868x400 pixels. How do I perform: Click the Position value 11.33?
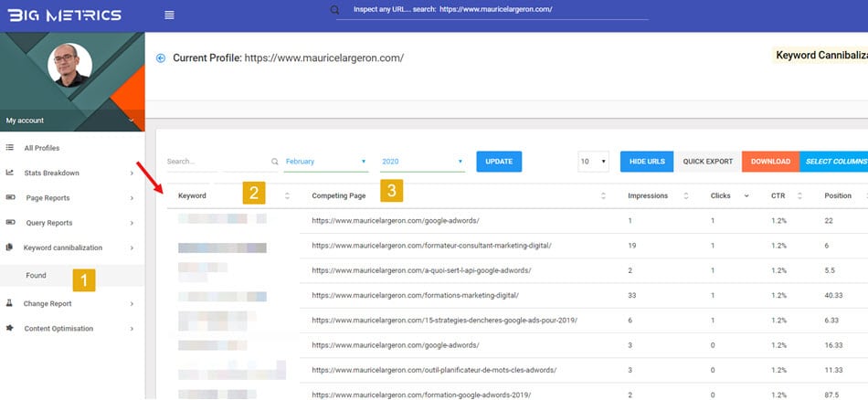point(833,370)
